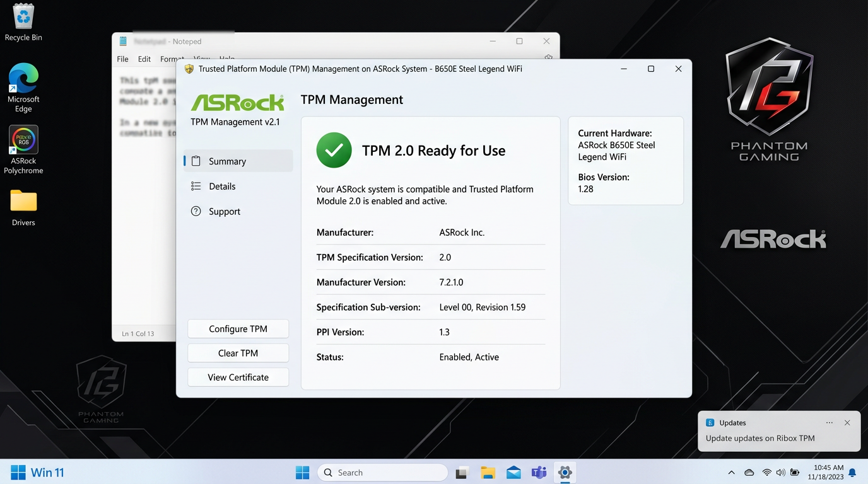Open the Mail app from the taskbar

(513, 472)
